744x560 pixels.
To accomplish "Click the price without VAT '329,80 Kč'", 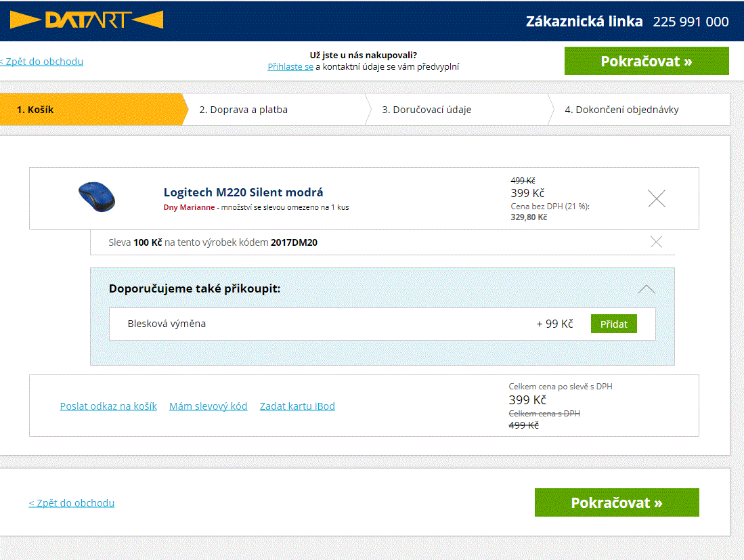I will tap(529, 217).
